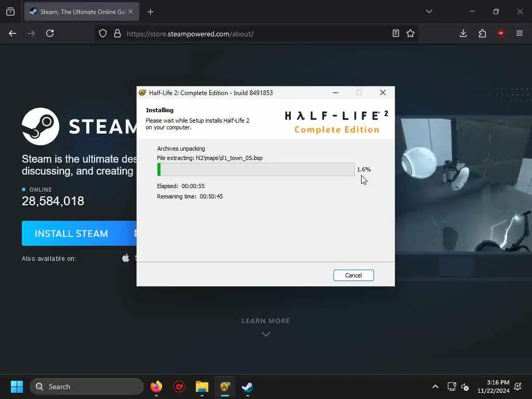Click the installer title bar icon
Viewport: 532px width, 399px height.
pyautogui.click(x=142, y=92)
